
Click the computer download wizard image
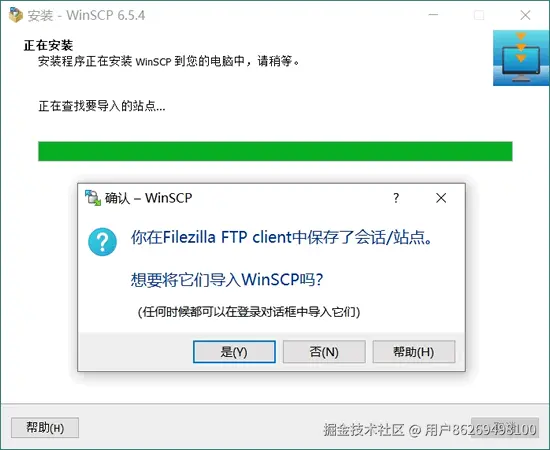click(521, 58)
